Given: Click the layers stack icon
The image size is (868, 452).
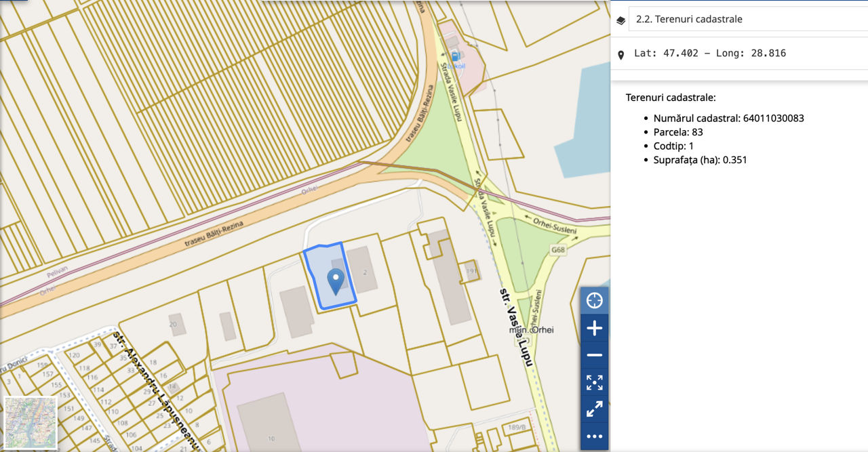Looking at the screenshot, I should pos(620,20).
